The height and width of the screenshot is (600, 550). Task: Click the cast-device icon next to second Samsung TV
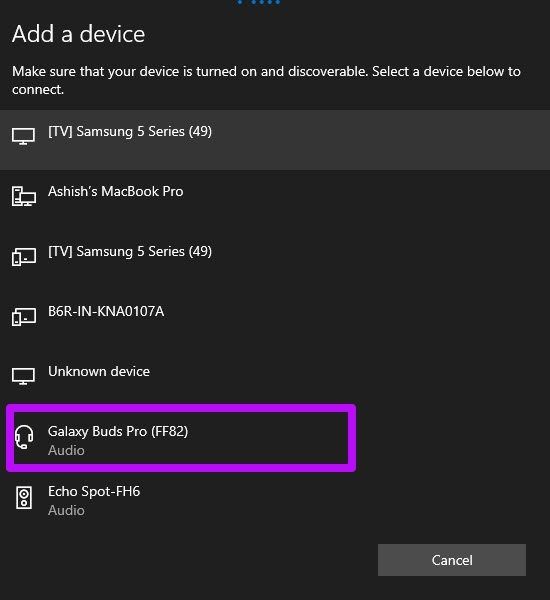tap(24, 256)
